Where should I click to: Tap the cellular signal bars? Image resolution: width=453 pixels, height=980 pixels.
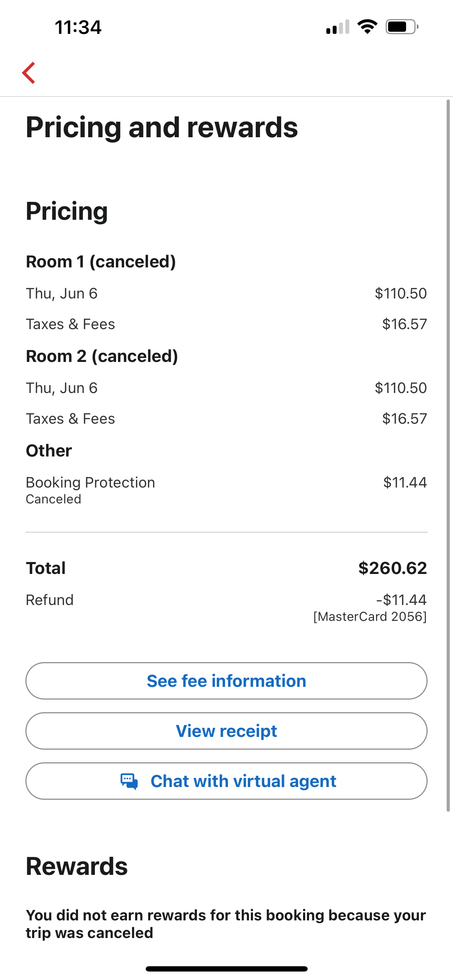tap(338, 26)
